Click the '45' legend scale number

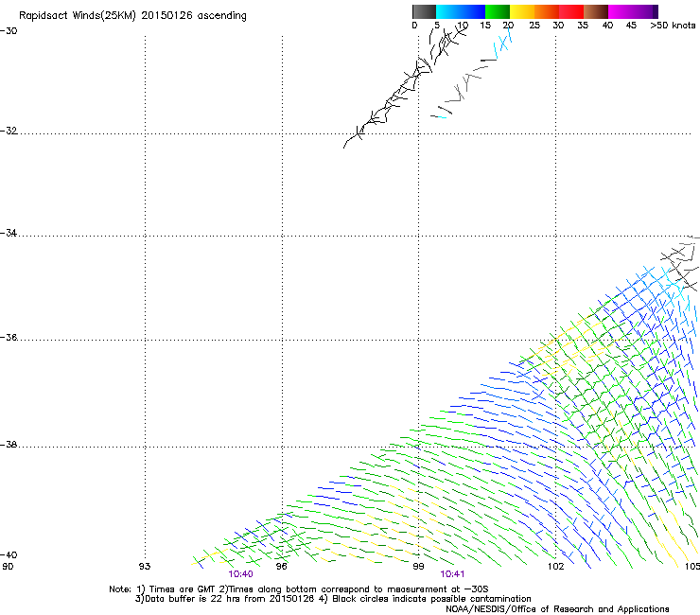631,26
